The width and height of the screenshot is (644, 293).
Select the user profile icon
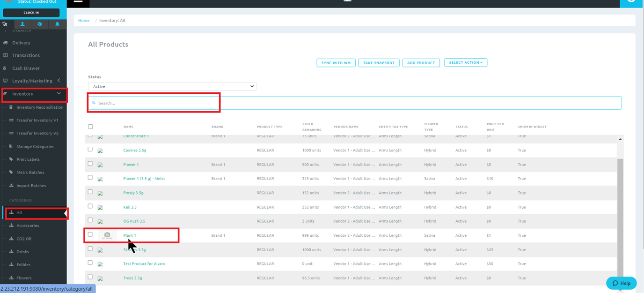(22, 24)
